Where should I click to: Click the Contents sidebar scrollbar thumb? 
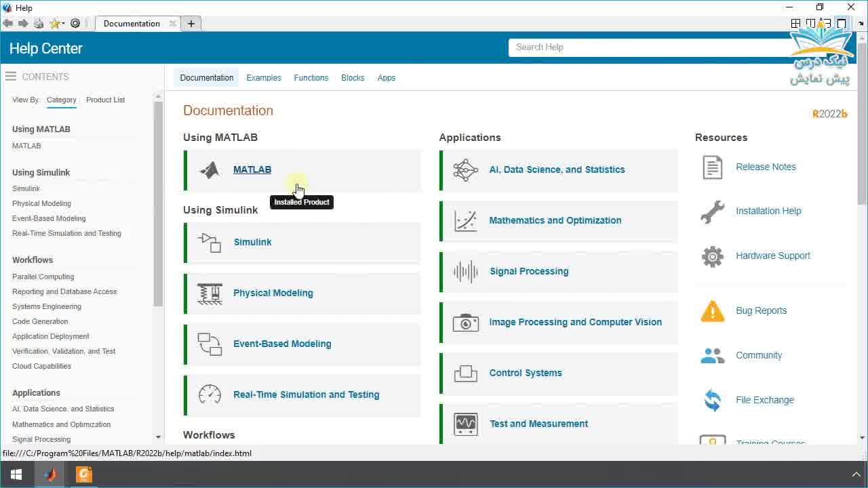point(158,203)
